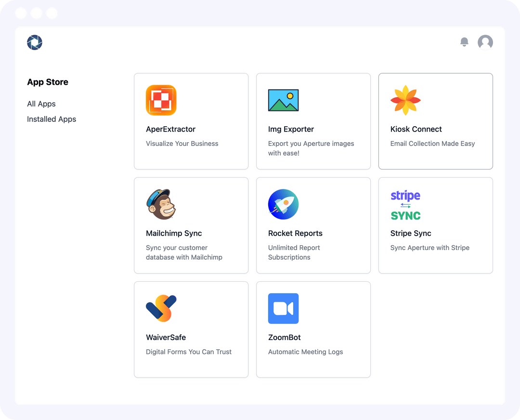Image resolution: width=520 pixels, height=420 pixels.
Task: Click 'Sync Aperture with Stripe' text
Action: [x=430, y=248]
